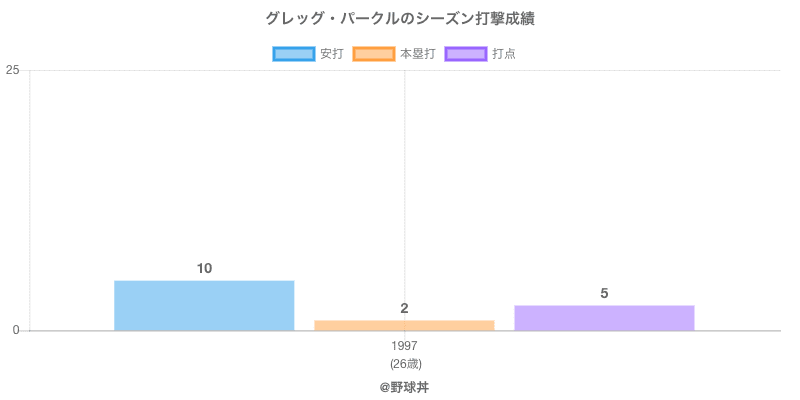The width and height of the screenshot is (800, 400).
Task: Toggle the 本塁打 series via legend text
Action: tap(417, 54)
